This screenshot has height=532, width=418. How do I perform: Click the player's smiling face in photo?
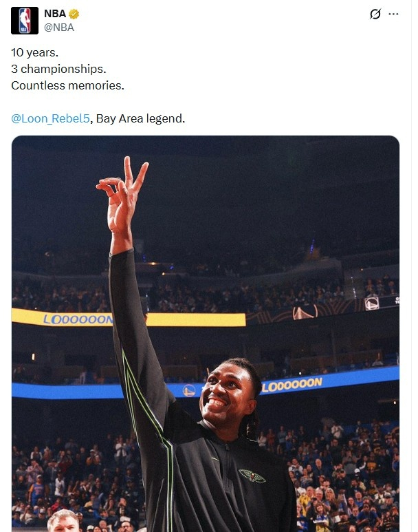[x=228, y=398]
